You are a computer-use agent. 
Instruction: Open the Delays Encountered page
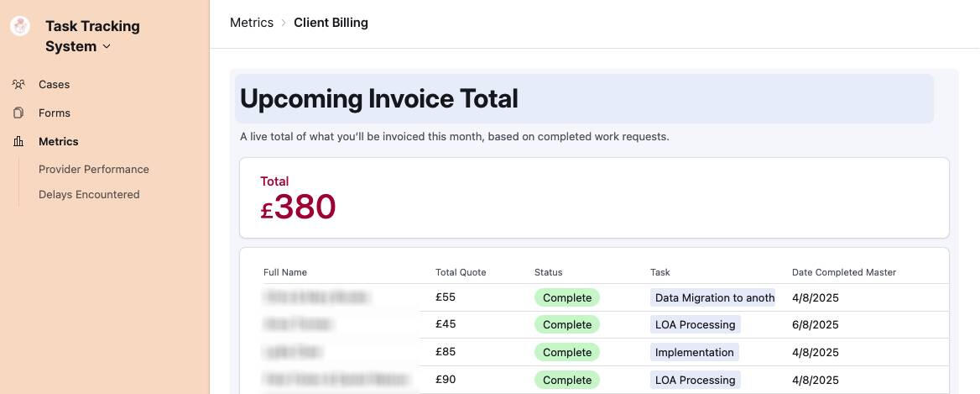[x=89, y=194]
